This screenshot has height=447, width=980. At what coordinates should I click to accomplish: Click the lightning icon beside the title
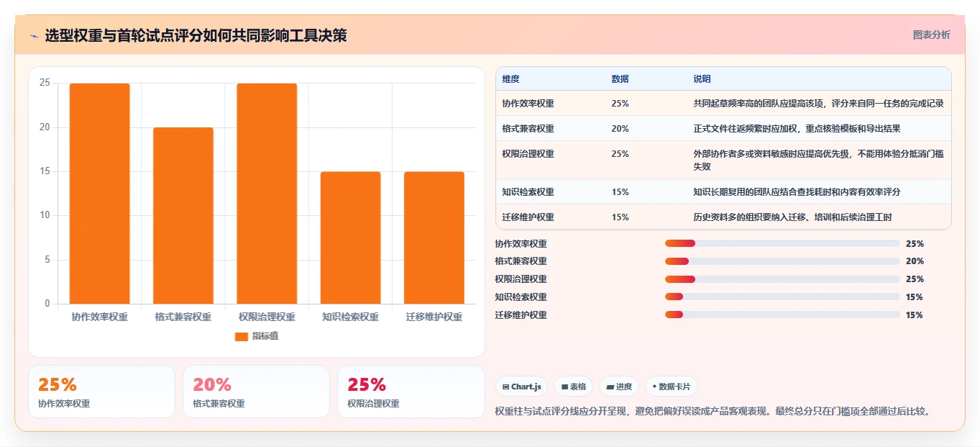[x=34, y=36]
